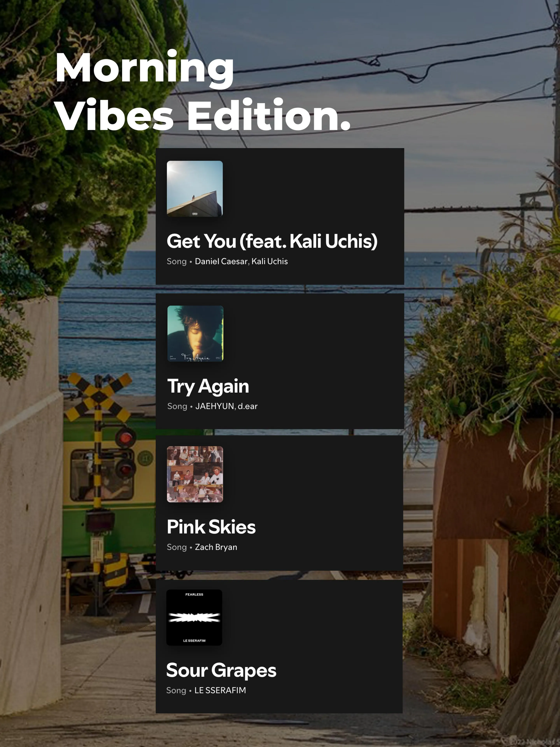Open artists JAEHYUN, d.ear
Image resolution: width=560 pixels, height=747 pixels.
[x=227, y=406]
